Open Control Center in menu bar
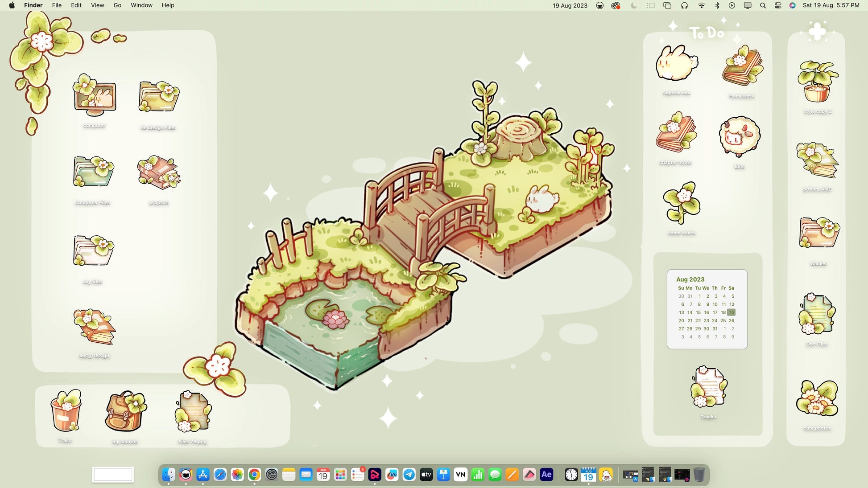This screenshot has height=488, width=868. pyautogui.click(x=778, y=5)
